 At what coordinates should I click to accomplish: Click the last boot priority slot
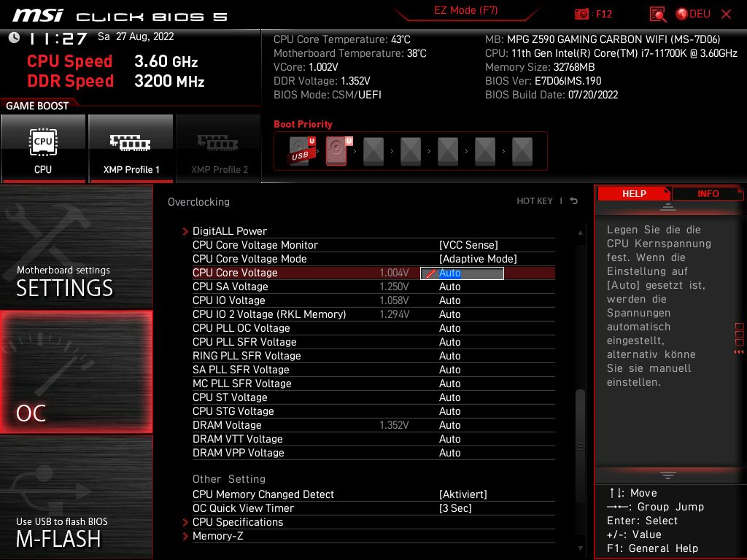522,152
